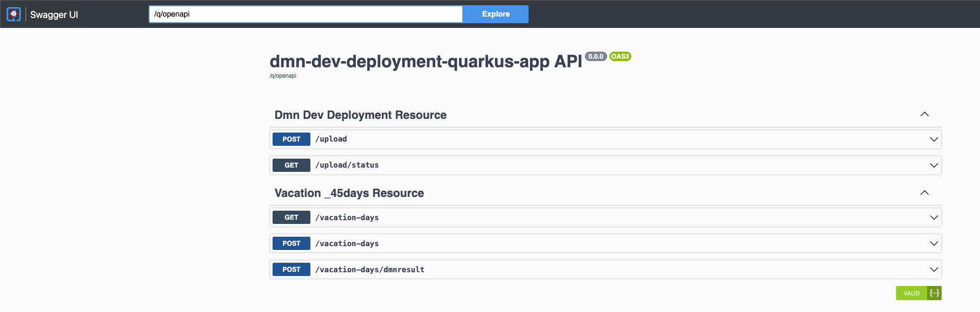Image resolution: width=980 pixels, height=312 pixels.
Task: Click the POST badge for /upload
Action: (x=291, y=139)
